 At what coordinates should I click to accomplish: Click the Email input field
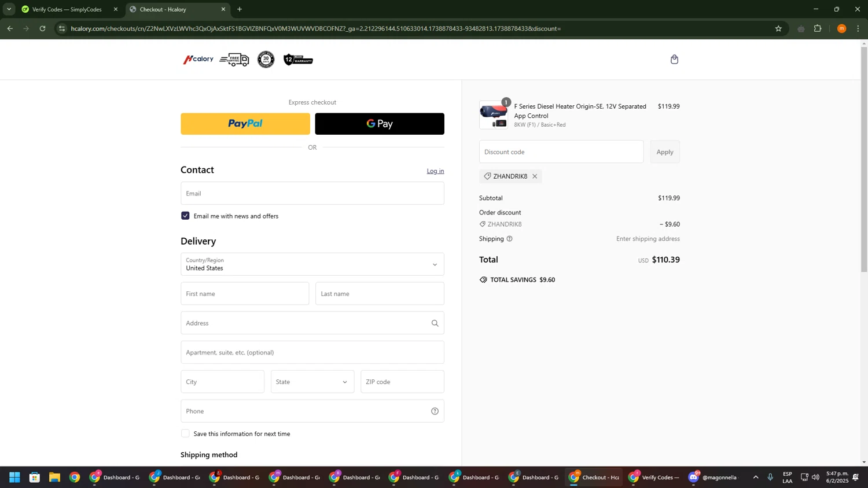[312, 193]
